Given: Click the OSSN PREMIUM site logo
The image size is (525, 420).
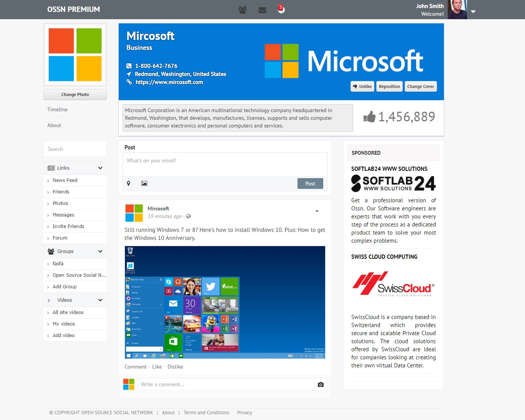Looking at the screenshot, I should click(x=73, y=9).
